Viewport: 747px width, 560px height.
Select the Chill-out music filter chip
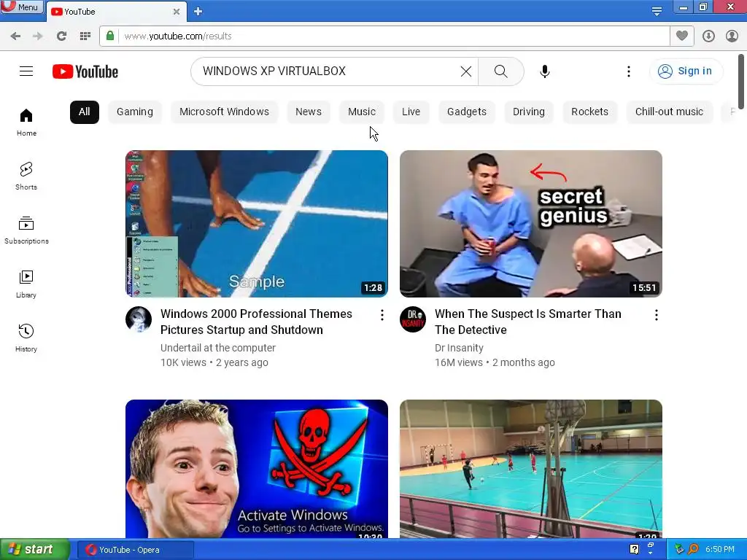(669, 112)
